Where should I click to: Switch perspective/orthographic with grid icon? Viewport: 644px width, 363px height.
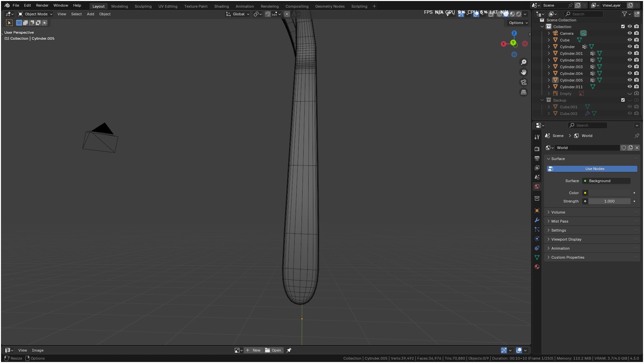click(x=524, y=92)
